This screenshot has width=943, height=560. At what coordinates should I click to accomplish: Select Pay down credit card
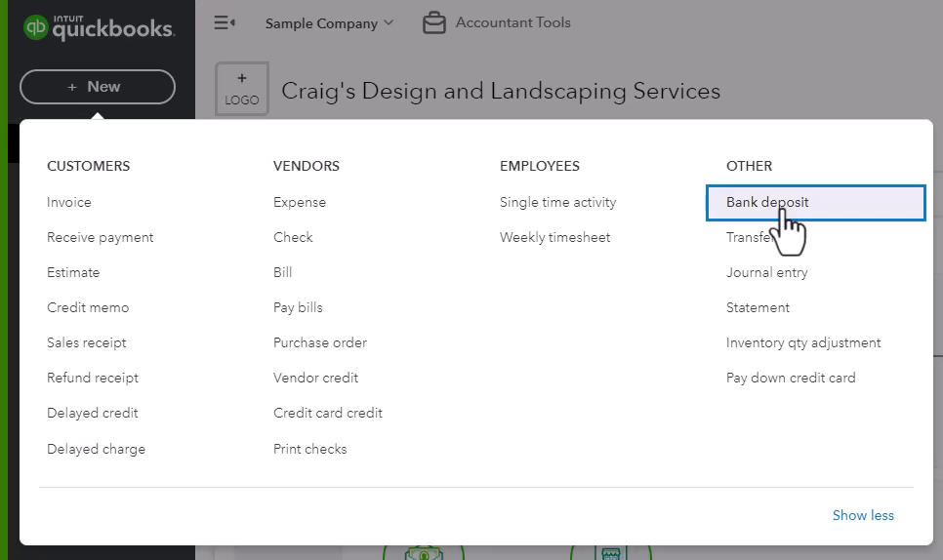point(791,378)
